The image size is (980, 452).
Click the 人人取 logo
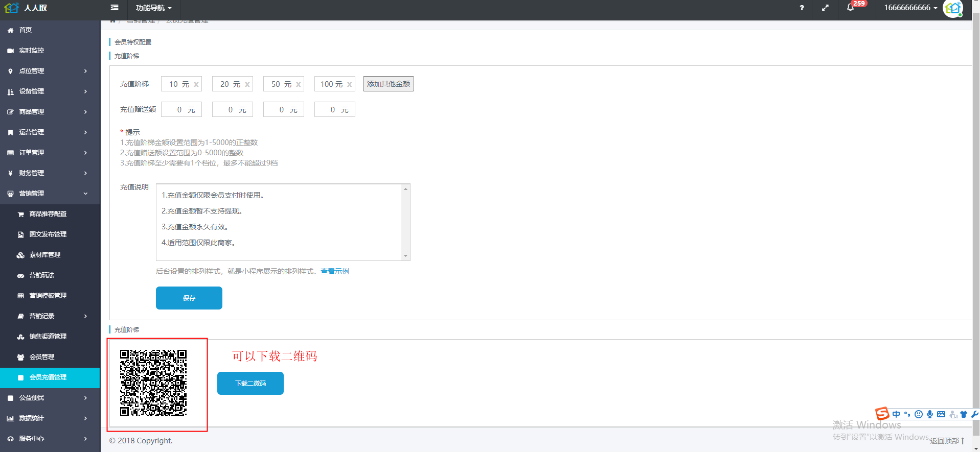[x=26, y=8]
